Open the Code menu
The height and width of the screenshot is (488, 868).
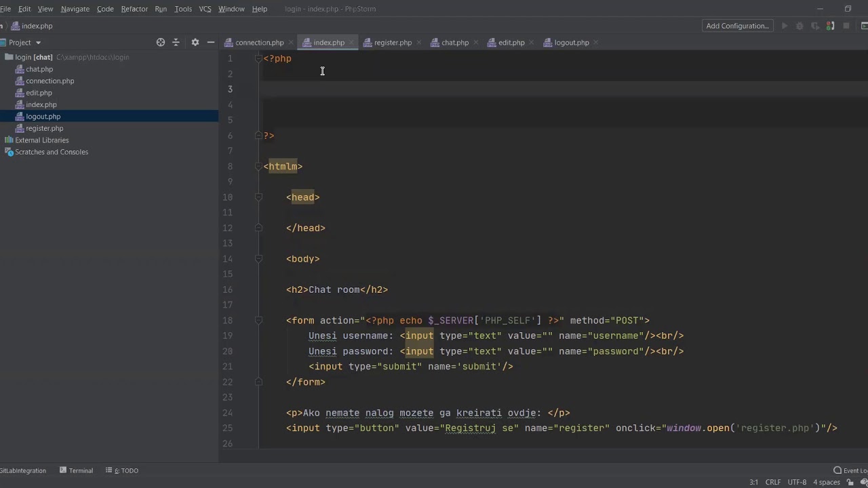pyautogui.click(x=105, y=9)
